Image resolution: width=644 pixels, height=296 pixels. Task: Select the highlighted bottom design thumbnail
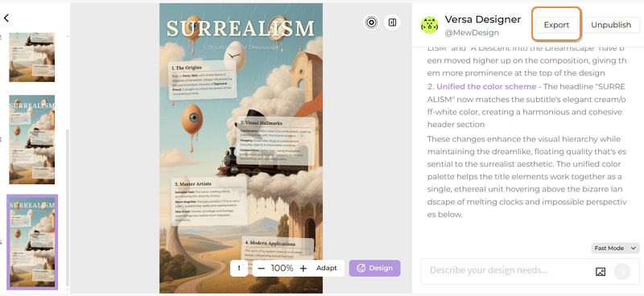click(x=32, y=242)
